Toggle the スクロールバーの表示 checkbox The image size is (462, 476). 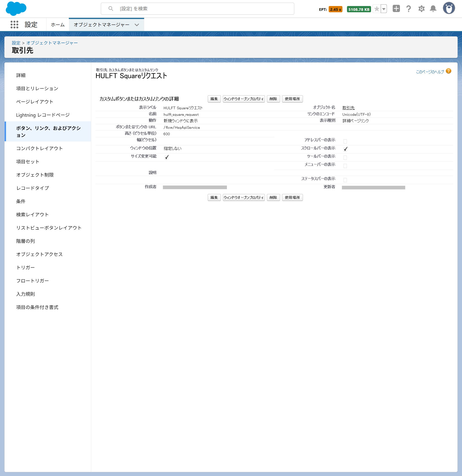pos(345,149)
